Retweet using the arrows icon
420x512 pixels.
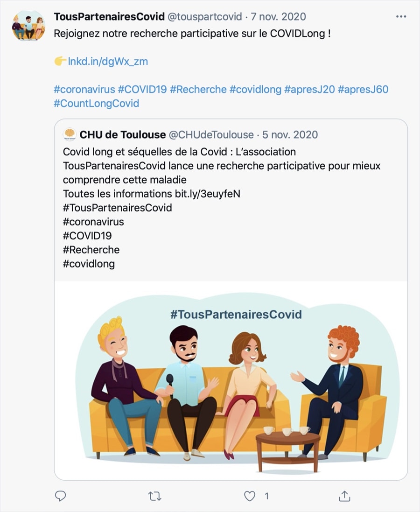154,496
